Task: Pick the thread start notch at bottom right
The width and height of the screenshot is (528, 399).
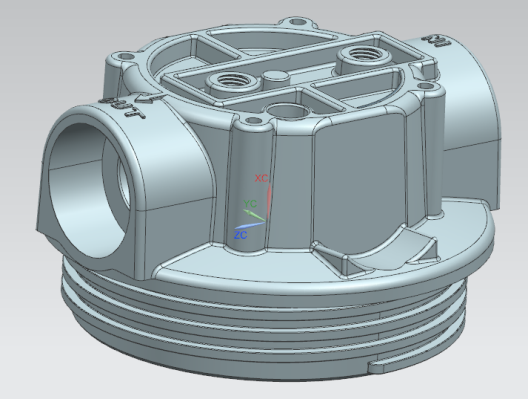Action: [377, 367]
